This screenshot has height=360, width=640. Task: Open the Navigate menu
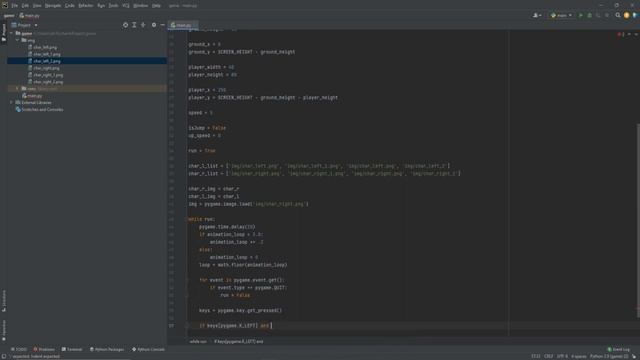(53, 6)
